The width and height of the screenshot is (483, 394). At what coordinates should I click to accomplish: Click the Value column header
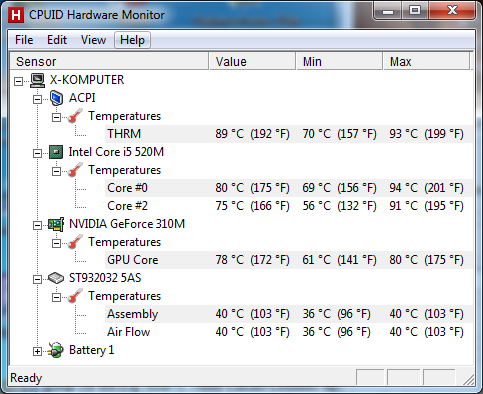click(252, 61)
